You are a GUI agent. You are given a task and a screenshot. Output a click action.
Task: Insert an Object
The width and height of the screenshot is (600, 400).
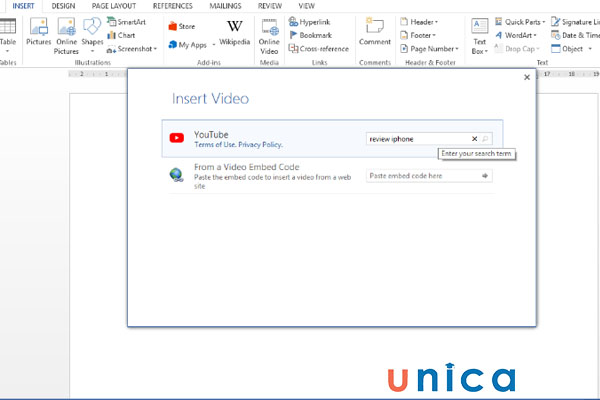[572, 49]
